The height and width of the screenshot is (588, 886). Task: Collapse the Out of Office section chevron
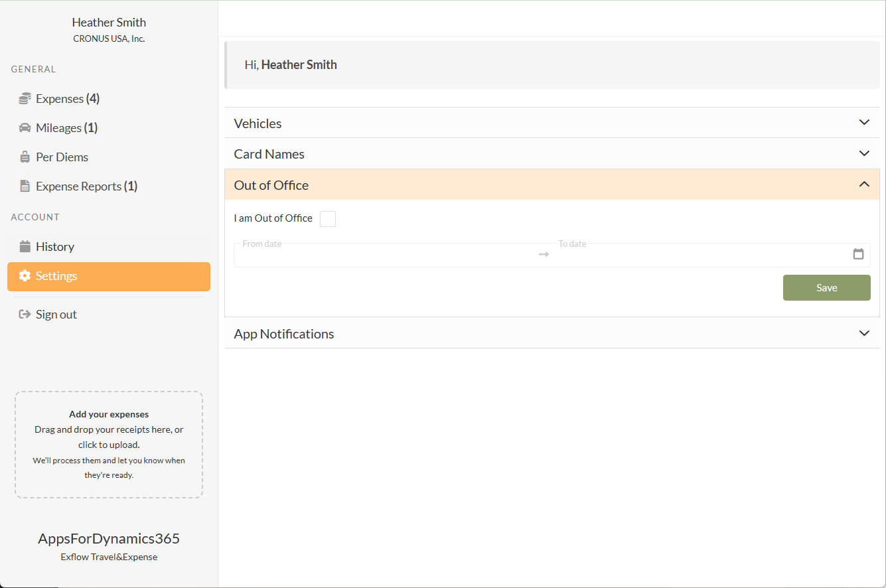(864, 184)
